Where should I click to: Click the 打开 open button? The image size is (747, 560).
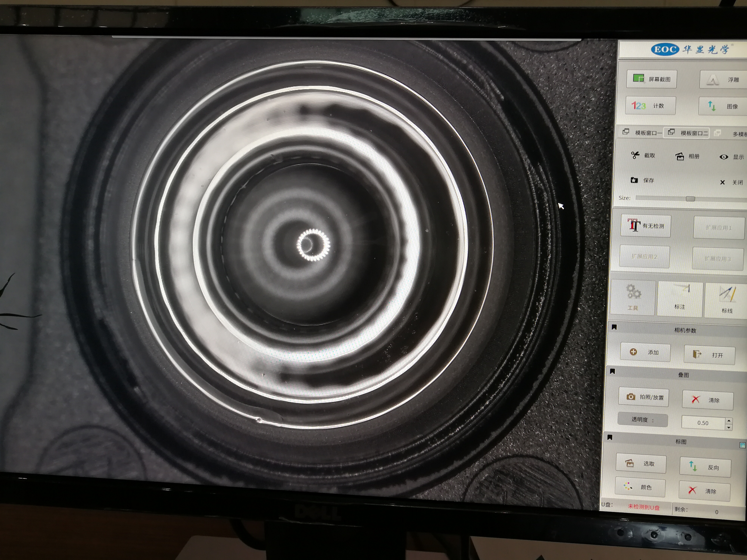709,355
